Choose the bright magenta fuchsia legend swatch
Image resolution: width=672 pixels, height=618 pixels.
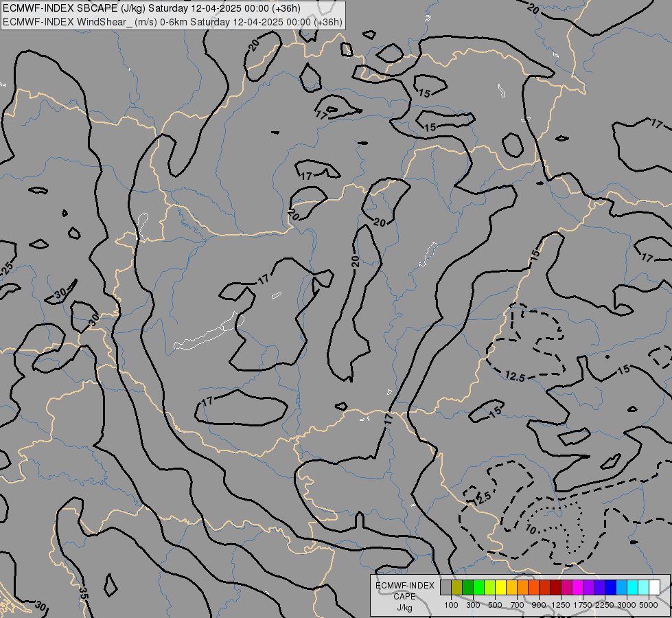coord(578,587)
